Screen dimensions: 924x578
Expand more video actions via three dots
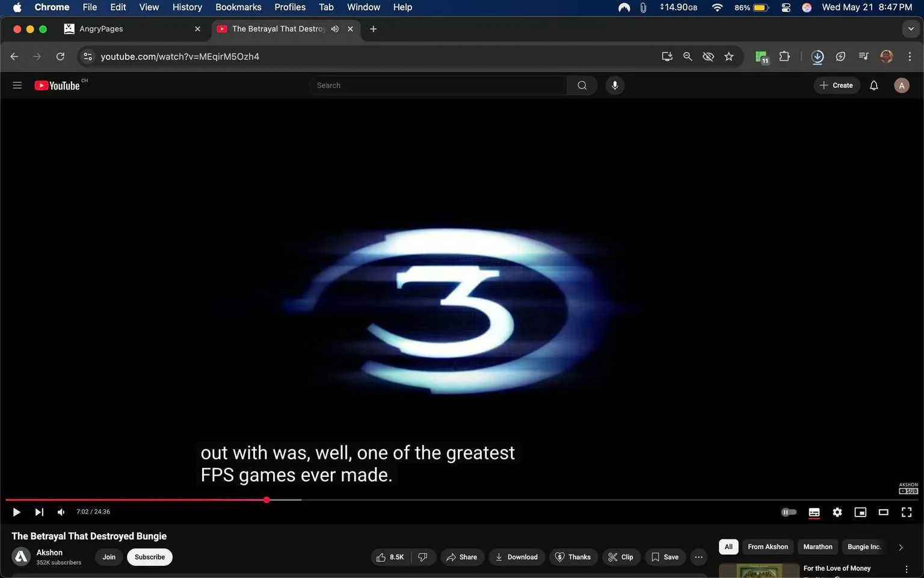point(698,557)
